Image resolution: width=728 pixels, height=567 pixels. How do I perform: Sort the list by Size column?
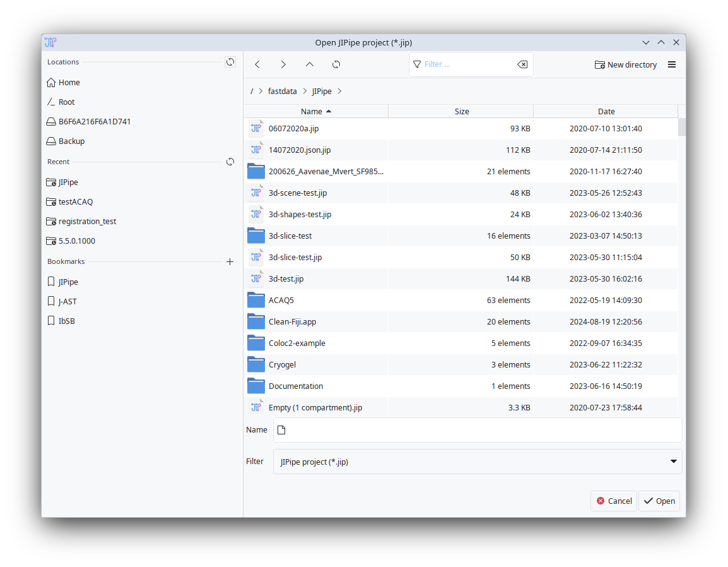click(461, 111)
